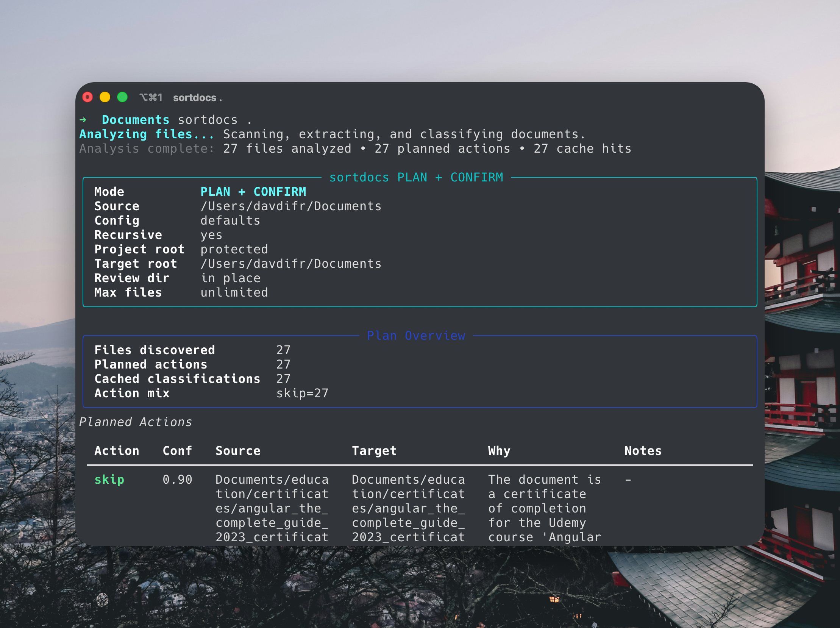Click the 'Notes' column header
The width and height of the screenshot is (840, 628).
pyautogui.click(x=643, y=451)
